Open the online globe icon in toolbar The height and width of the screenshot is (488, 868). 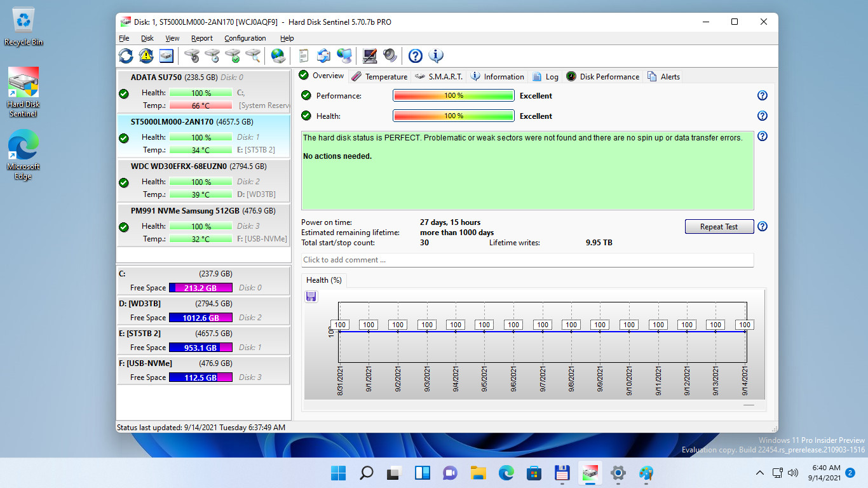[278, 56]
